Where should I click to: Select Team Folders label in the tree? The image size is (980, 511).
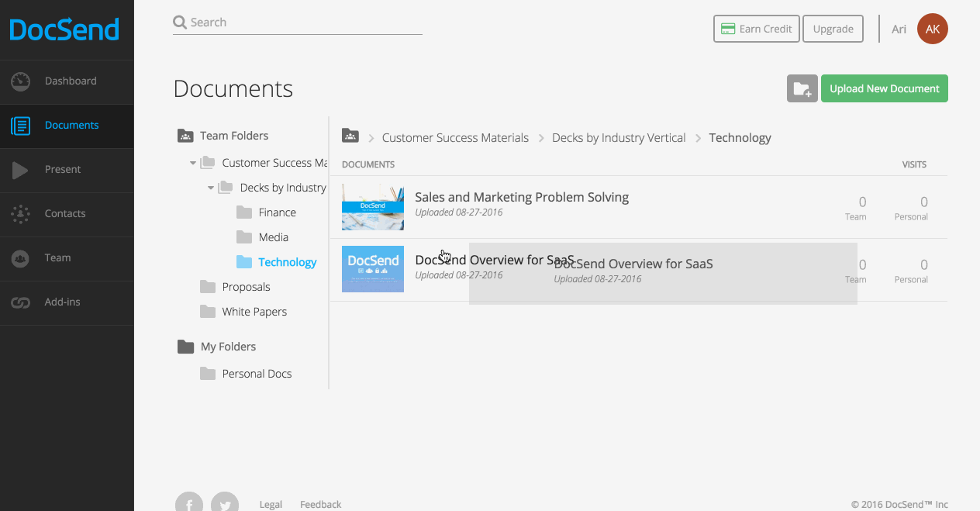click(234, 136)
